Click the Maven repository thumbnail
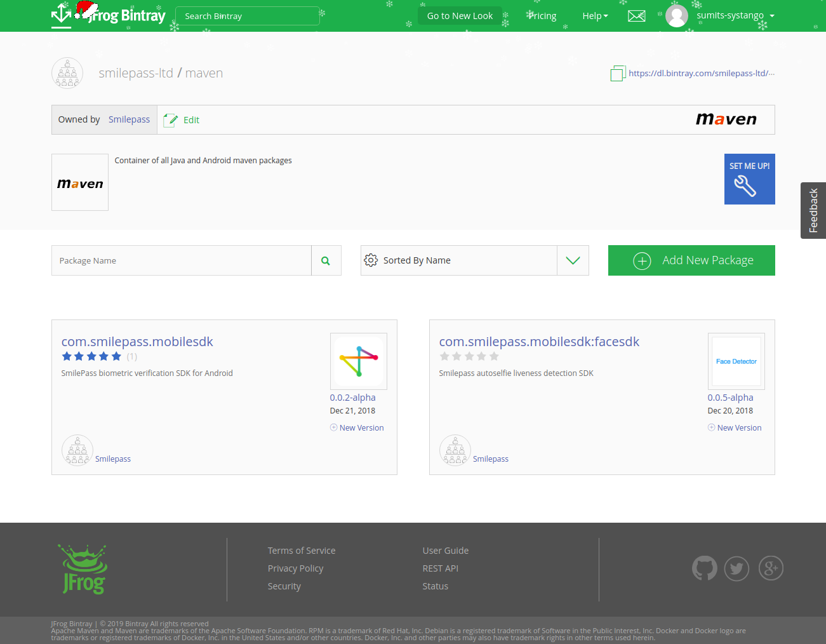The image size is (826, 644). tap(80, 182)
